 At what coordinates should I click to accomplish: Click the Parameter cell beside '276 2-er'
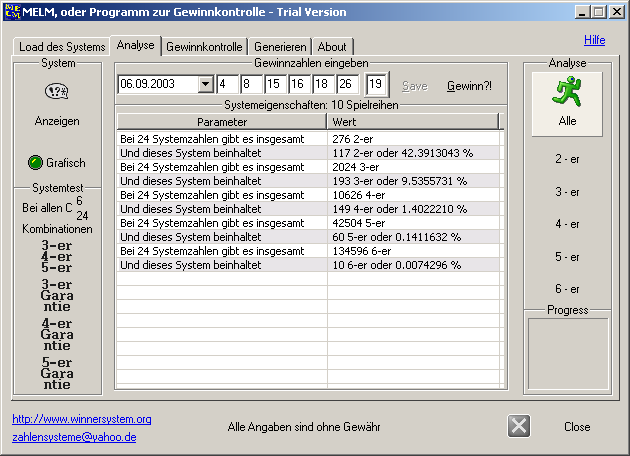[x=222, y=139]
